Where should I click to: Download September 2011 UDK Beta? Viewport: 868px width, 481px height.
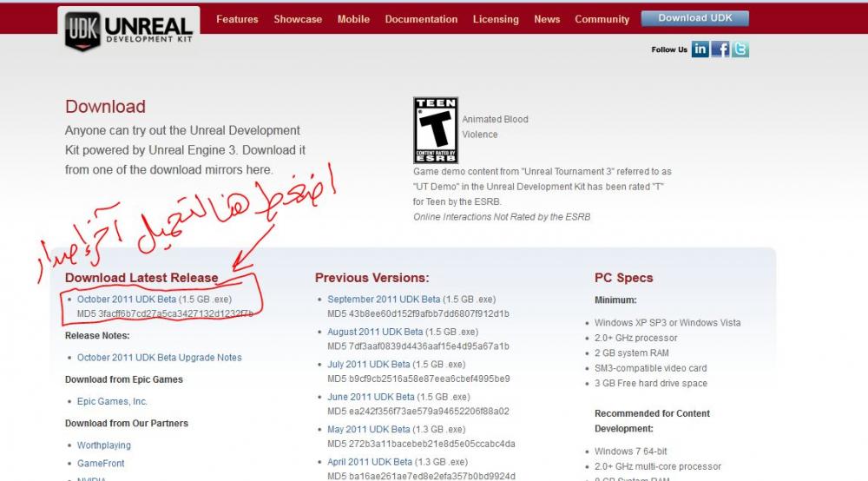tap(384, 299)
